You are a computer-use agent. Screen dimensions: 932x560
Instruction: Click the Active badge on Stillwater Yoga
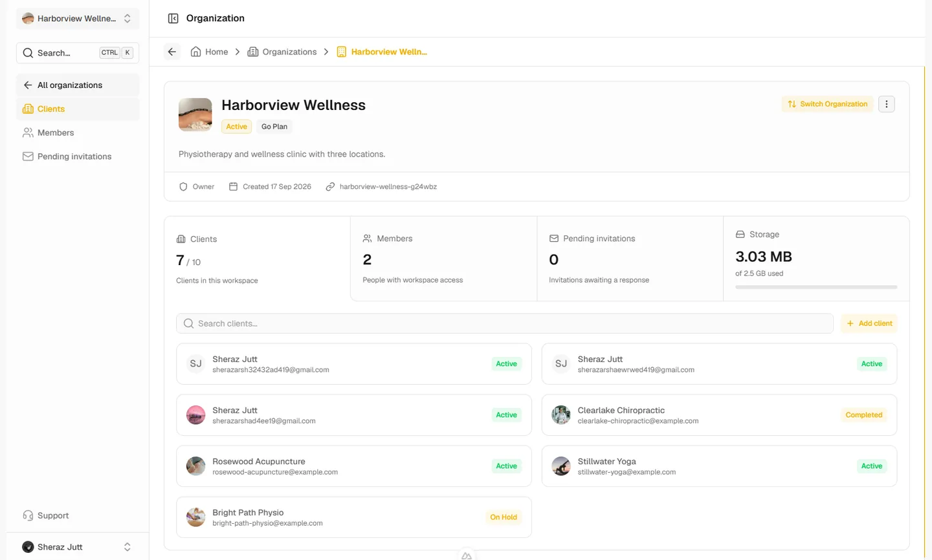[872, 466]
